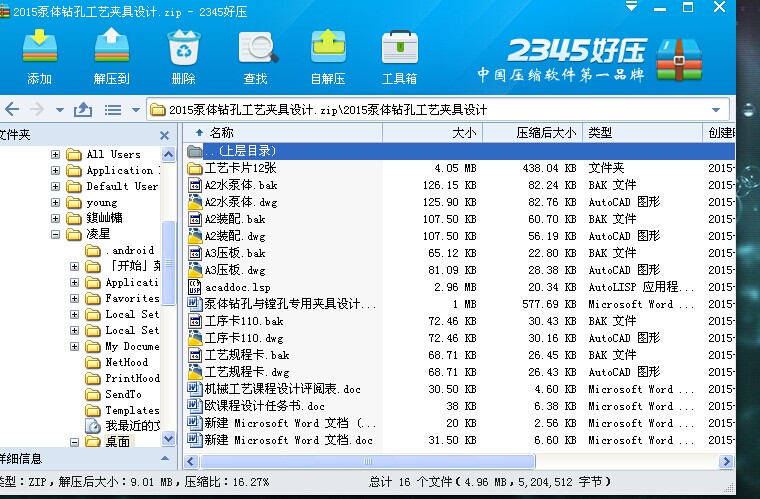Expand the young folder node
Image resolution: width=760 pixels, height=499 pixels.
(x=55, y=203)
